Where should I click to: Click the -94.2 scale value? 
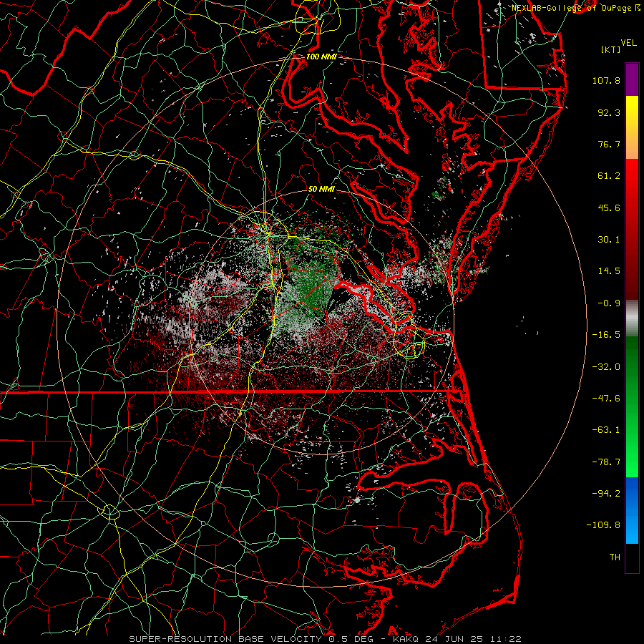click(x=606, y=494)
